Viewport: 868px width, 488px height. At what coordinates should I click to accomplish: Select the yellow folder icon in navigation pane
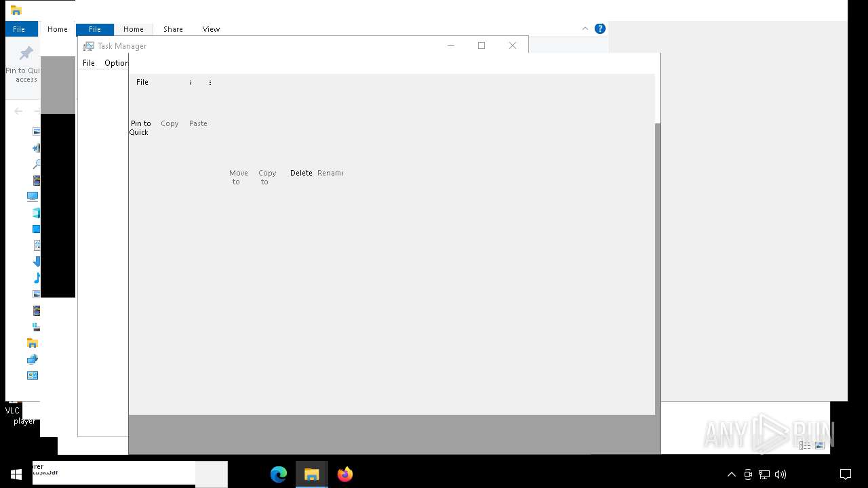(x=33, y=343)
